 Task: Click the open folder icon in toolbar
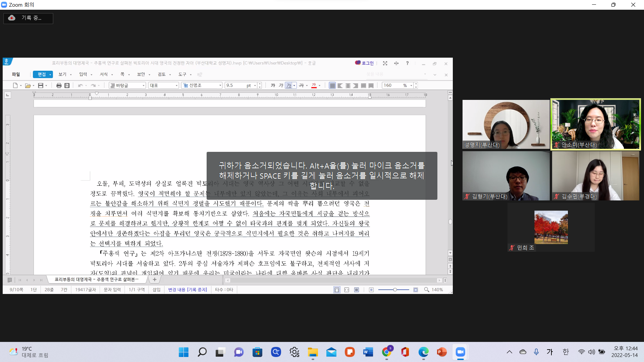click(x=28, y=85)
